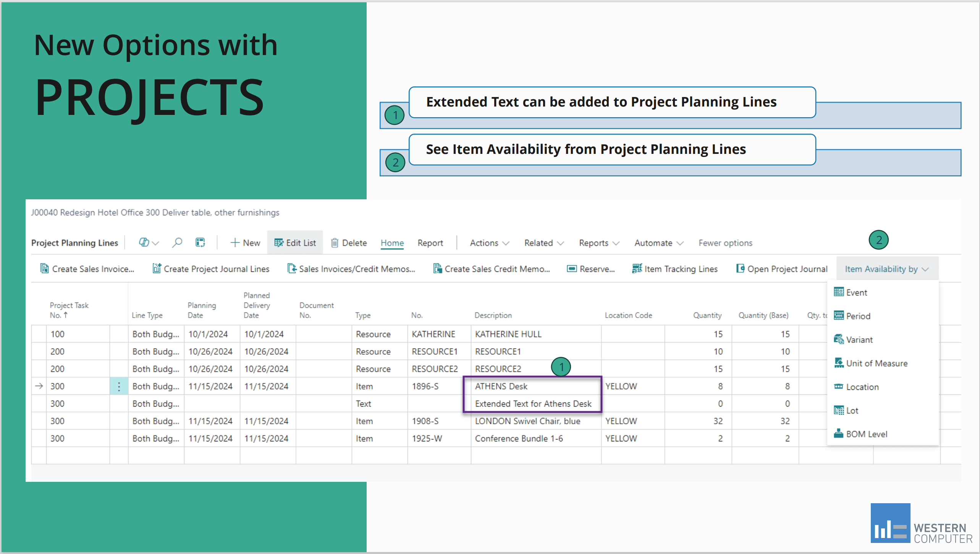Image resolution: width=980 pixels, height=554 pixels.
Task: Click the Delete trash icon
Action: click(335, 243)
